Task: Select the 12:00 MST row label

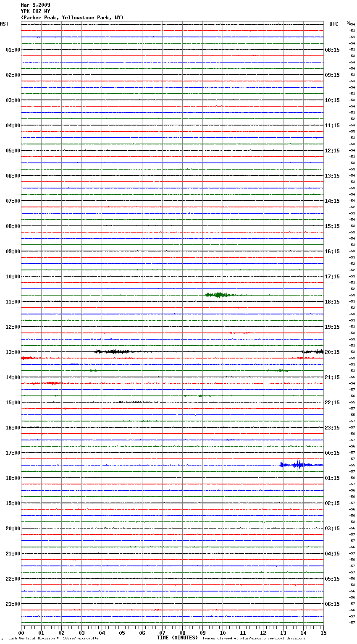Action: (13, 327)
